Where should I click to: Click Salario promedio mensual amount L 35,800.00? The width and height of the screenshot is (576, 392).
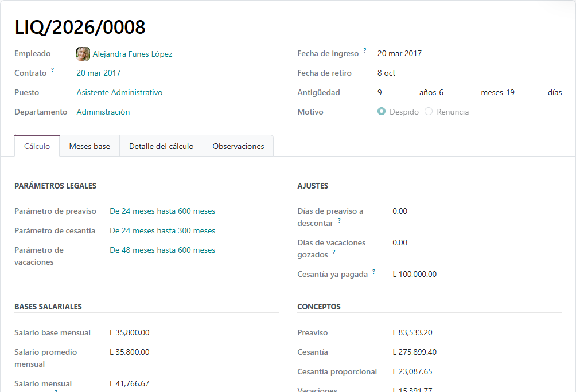click(130, 352)
